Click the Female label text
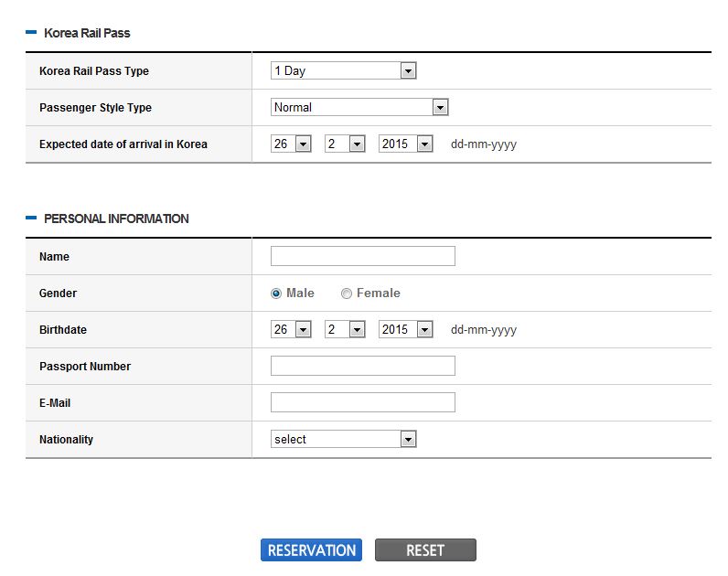The image size is (728, 576). [x=379, y=293]
